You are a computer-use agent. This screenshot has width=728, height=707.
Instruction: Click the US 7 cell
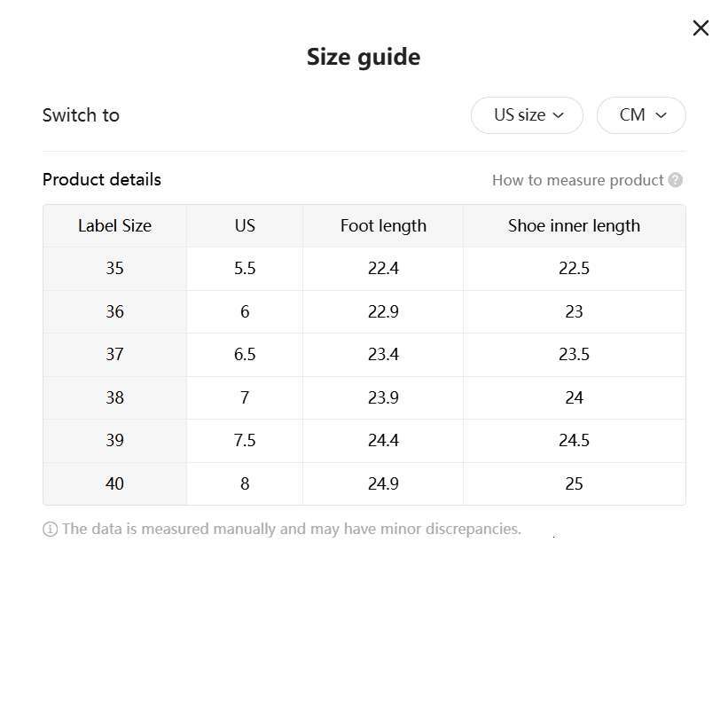245,398
